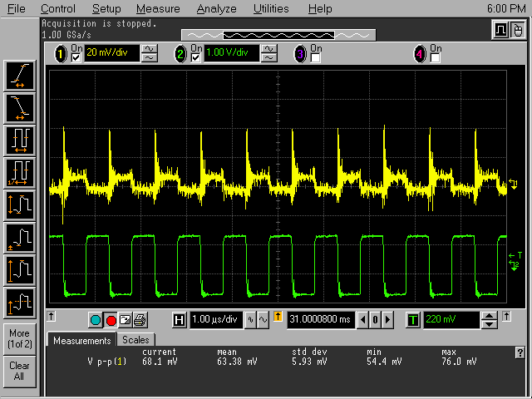Enable channel 4 On checkbox
This screenshot has width=532, height=399.
tap(435, 57)
